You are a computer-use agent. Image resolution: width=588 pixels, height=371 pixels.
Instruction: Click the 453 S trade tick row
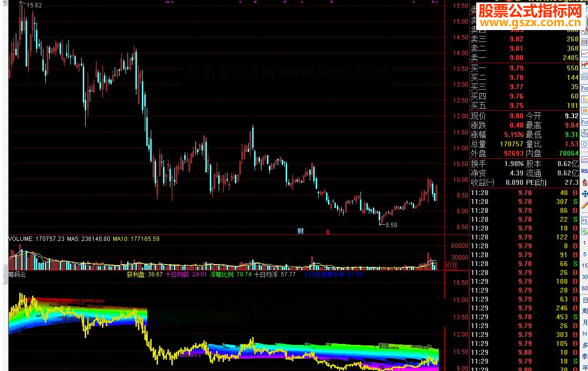[x=524, y=317]
